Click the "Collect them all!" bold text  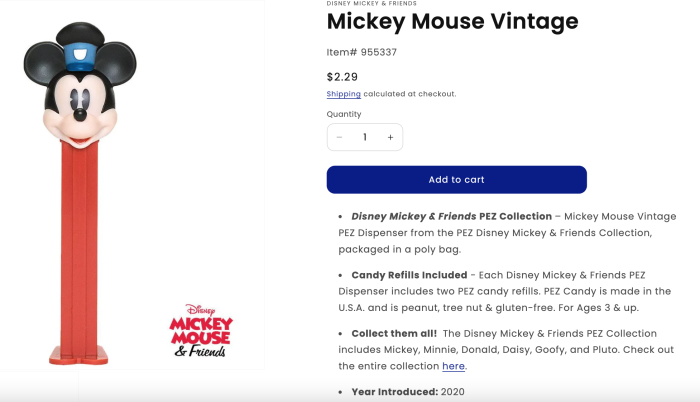point(393,333)
